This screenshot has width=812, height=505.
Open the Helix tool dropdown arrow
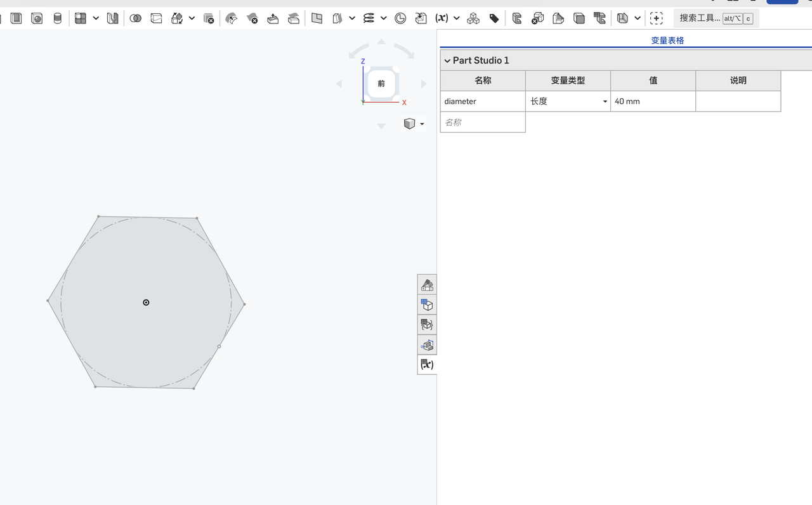tap(384, 18)
